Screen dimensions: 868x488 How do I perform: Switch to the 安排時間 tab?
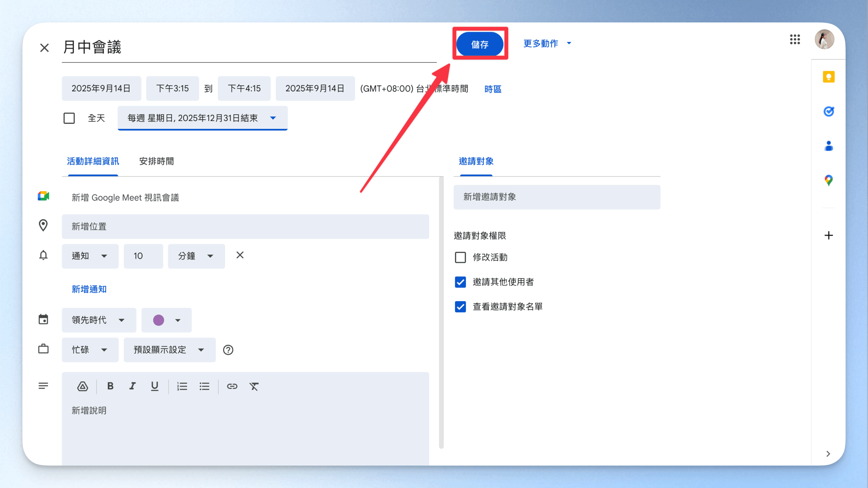click(156, 161)
